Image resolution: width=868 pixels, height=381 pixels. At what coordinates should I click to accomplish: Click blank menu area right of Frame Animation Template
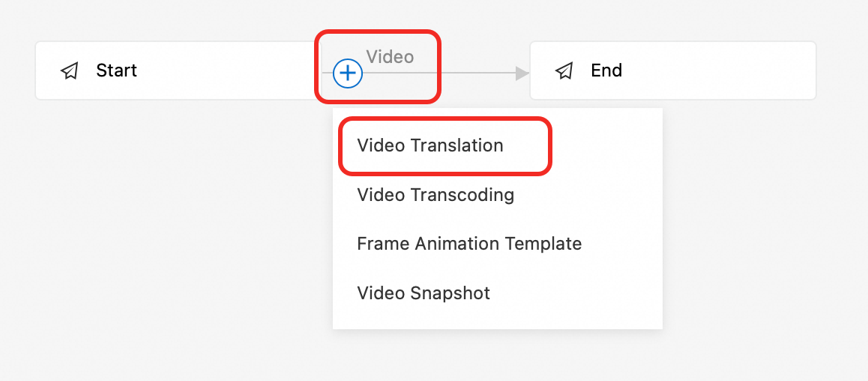click(x=623, y=243)
